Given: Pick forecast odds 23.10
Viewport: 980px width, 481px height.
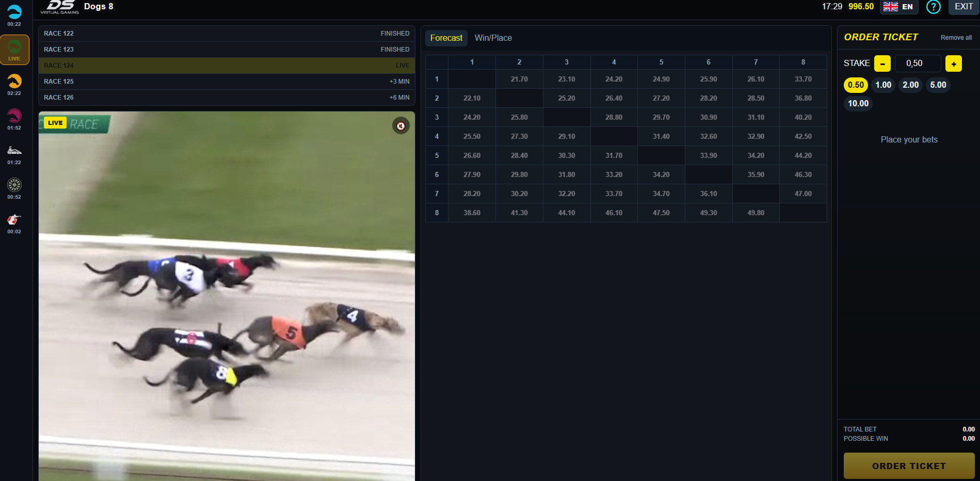Looking at the screenshot, I should point(567,79).
